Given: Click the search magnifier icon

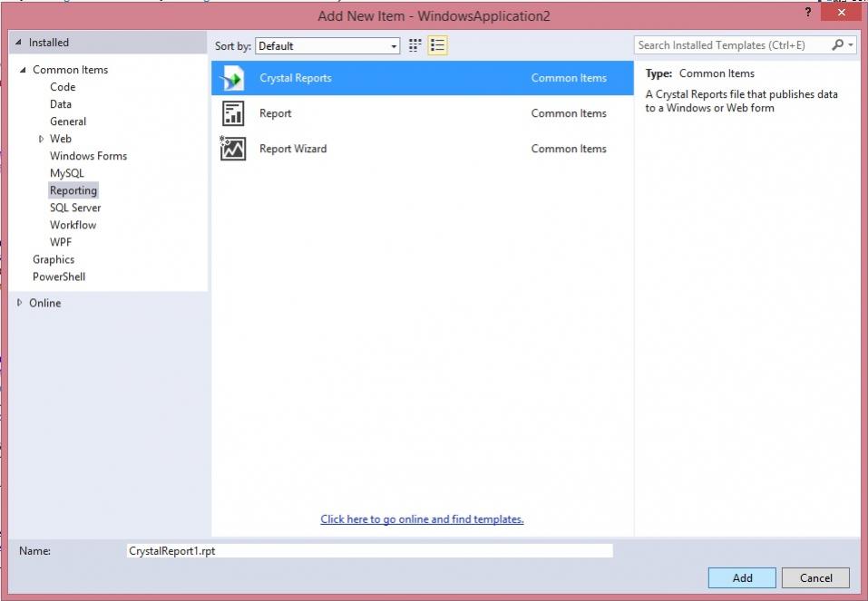Looking at the screenshot, I should 837,44.
